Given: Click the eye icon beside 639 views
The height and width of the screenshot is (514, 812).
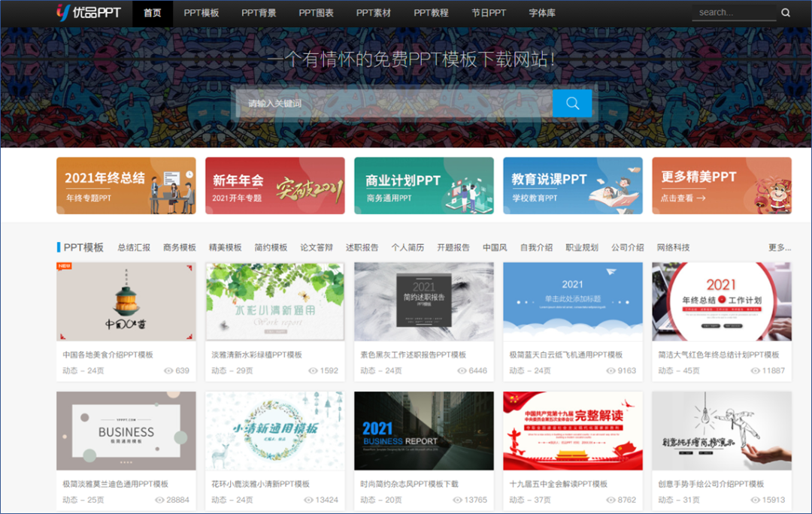Looking at the screenshot, I should click(168, 370).
